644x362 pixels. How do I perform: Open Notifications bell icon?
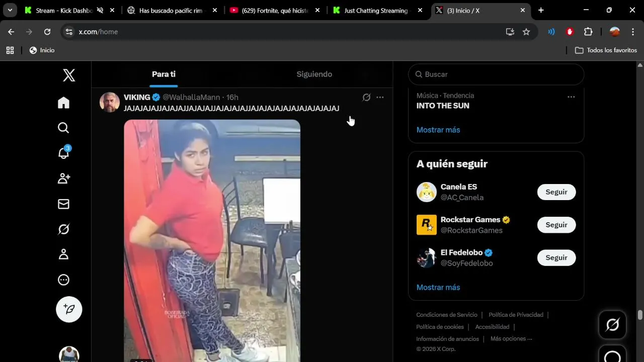[x=63, y=153]
